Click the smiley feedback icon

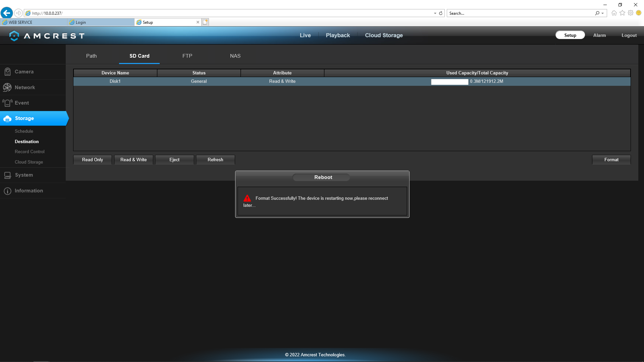(x=639, y=13)
